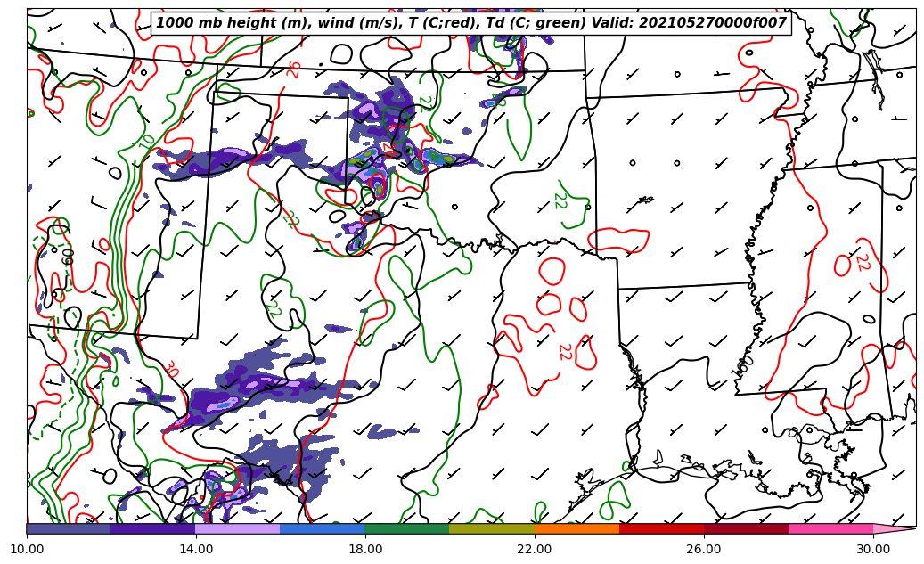Select the 26.00 colorbar tick label

tap(704, 549)
